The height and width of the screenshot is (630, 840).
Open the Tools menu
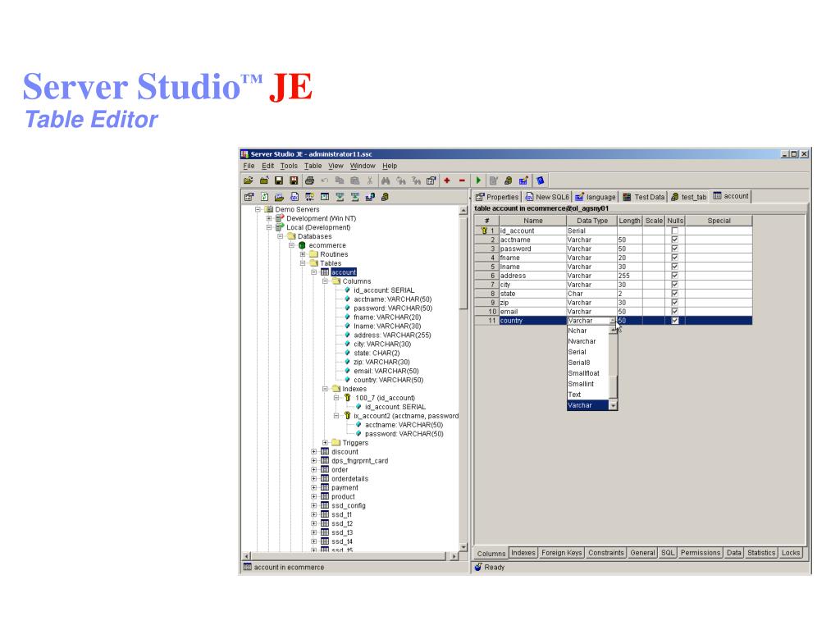289,166
